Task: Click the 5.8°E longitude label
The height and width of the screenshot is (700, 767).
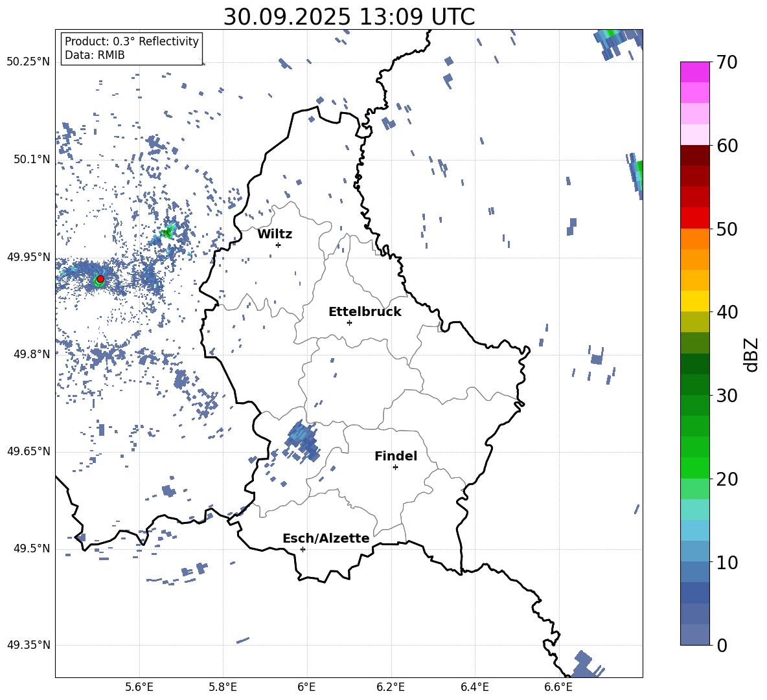Action: [223, 687]
